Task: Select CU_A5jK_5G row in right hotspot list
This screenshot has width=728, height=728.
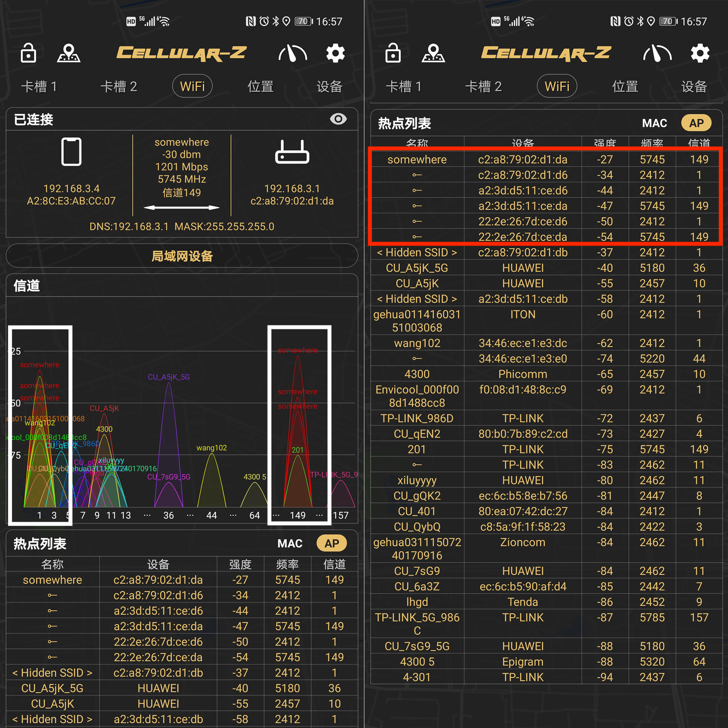Action: tap(417, 268)
